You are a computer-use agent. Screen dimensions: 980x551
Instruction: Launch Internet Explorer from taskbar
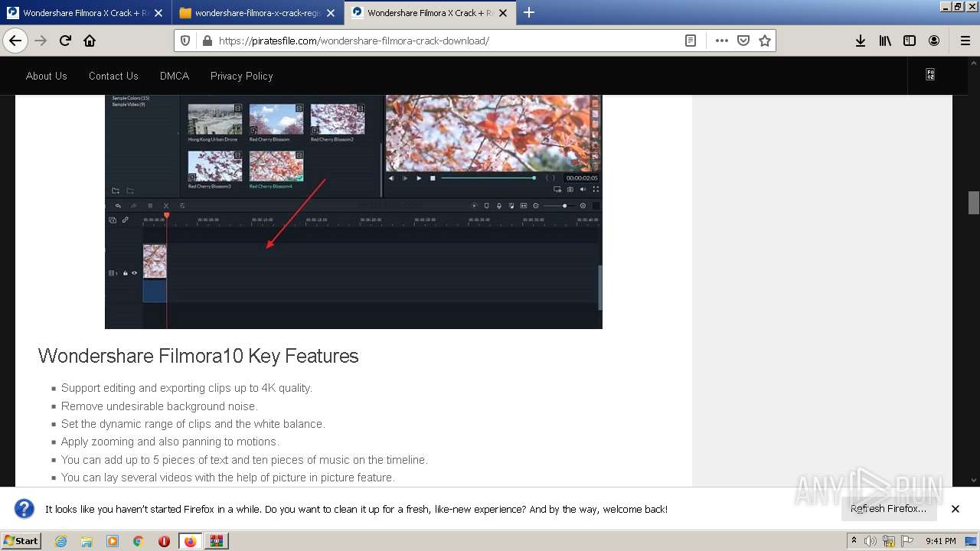60,541
